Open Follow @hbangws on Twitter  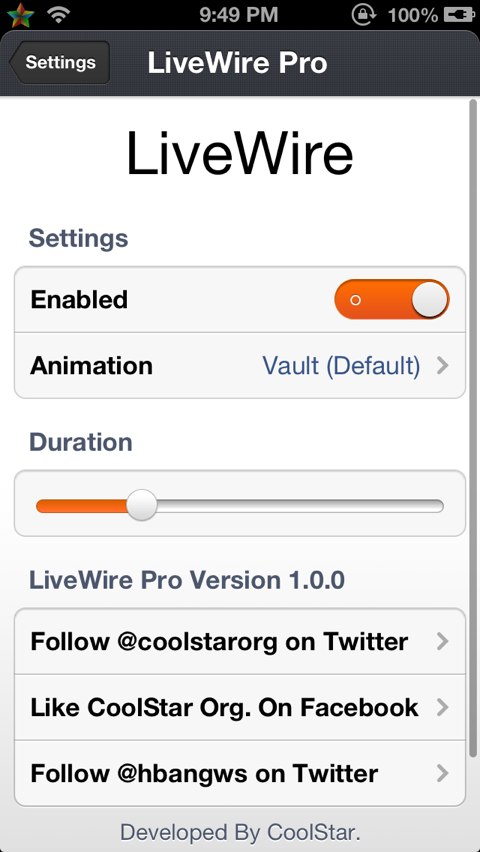click(240, 773)
